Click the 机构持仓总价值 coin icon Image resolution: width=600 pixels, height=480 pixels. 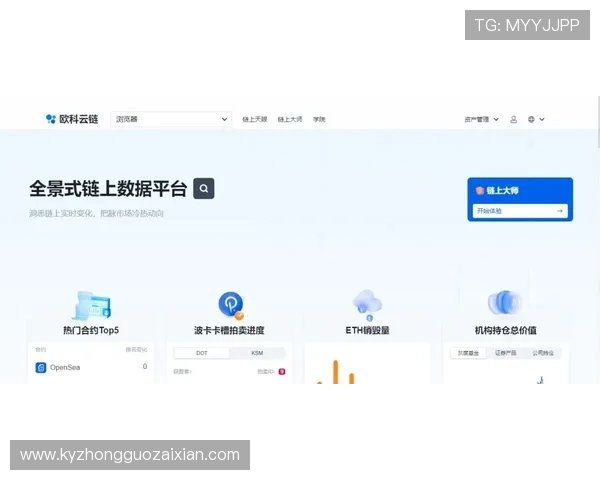pyautogui.click(x=505, y=303)
